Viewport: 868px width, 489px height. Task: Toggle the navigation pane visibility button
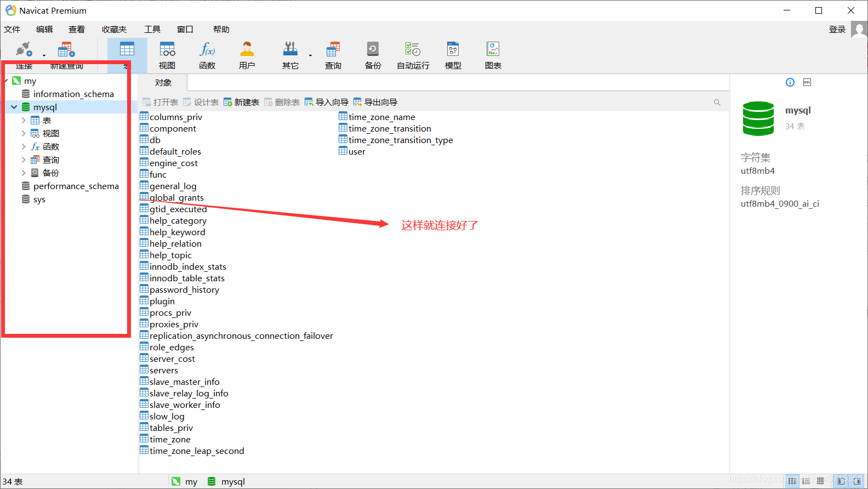tap(841, 481)
